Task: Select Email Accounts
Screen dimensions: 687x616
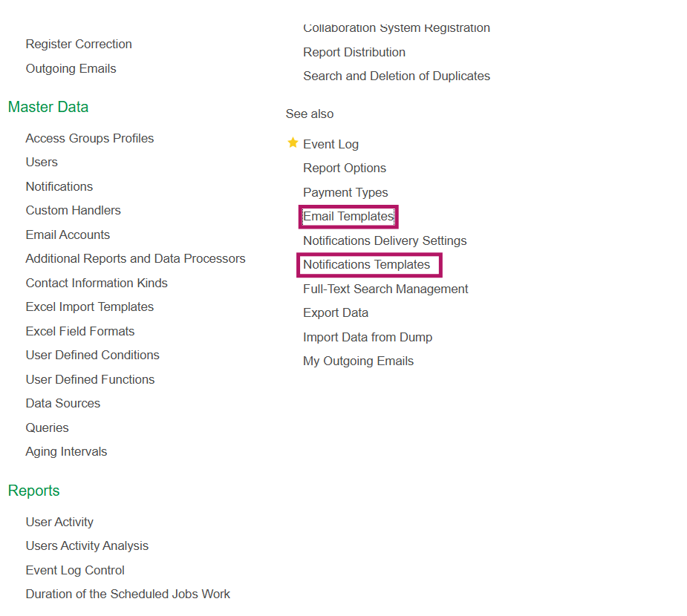Action: tap(68, 235)
